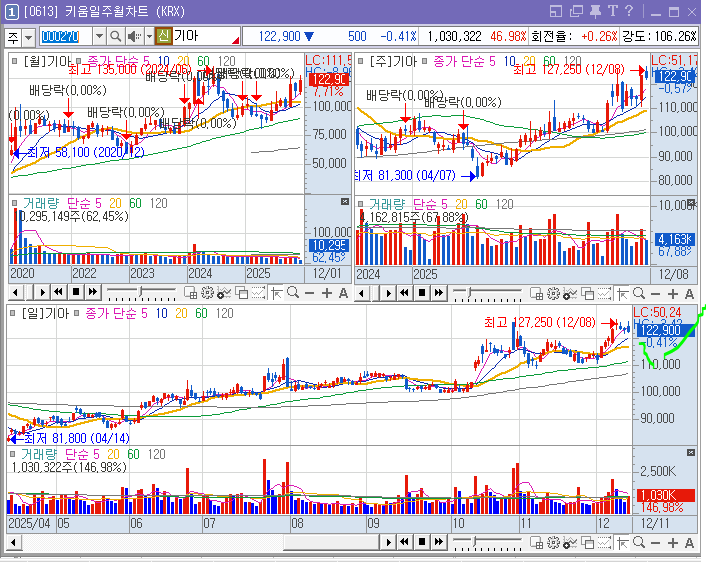
Task: Click monthly chart overlay windows icon
Action: click(x=241, y=293)
